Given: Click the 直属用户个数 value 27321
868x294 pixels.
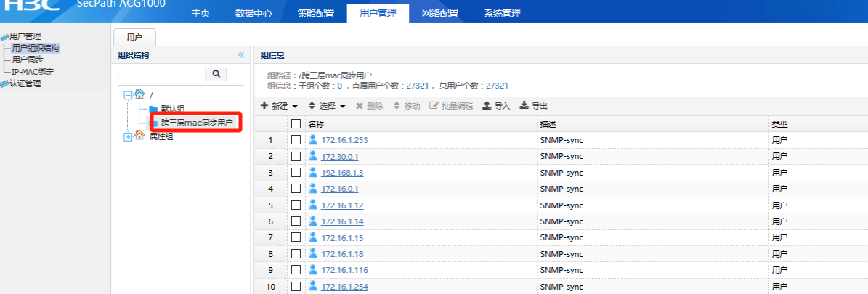Looking at the screenshot, I should coord(418,86).
